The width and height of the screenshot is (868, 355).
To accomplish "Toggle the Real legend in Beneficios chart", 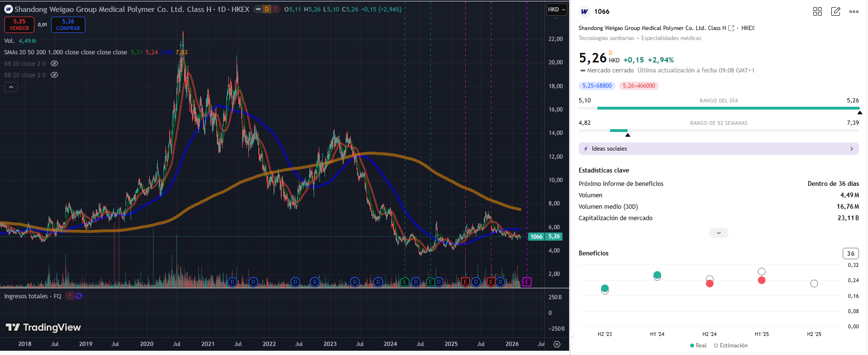I will point(698,345).
